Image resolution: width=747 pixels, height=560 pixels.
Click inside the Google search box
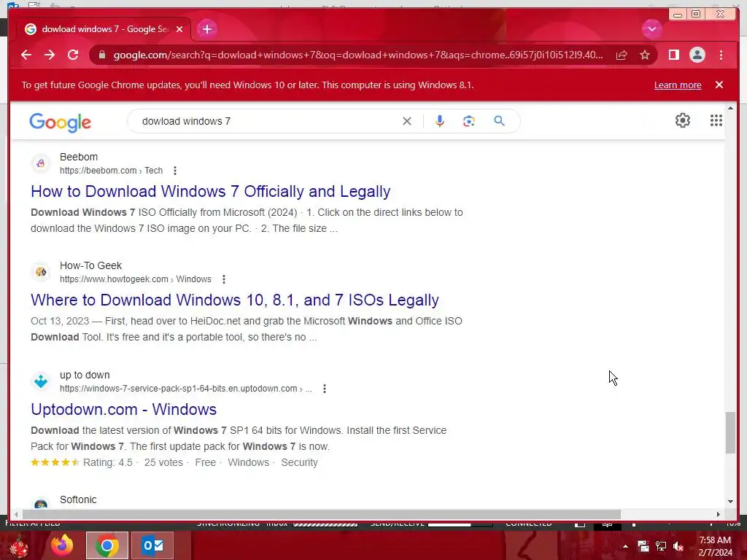point(267,121)
